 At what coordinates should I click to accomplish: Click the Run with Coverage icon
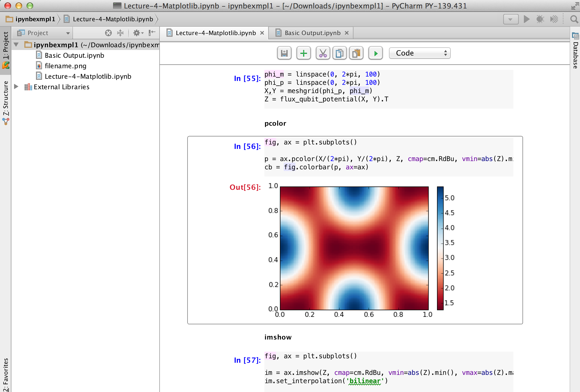point(554,19)
